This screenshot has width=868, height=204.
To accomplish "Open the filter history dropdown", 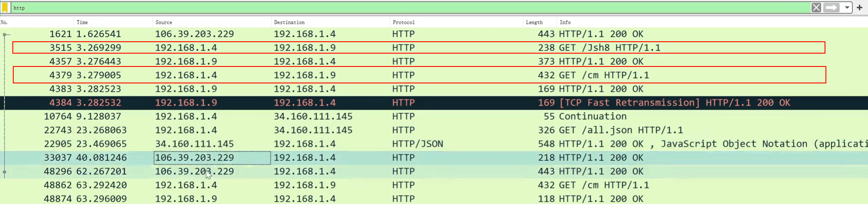I will [x=847, y=8].
